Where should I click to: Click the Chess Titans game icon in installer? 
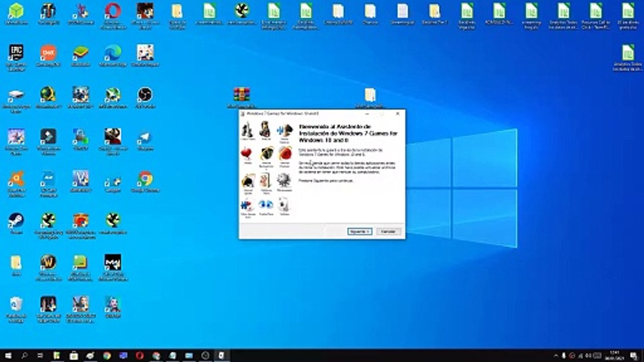tap(247, 130)
